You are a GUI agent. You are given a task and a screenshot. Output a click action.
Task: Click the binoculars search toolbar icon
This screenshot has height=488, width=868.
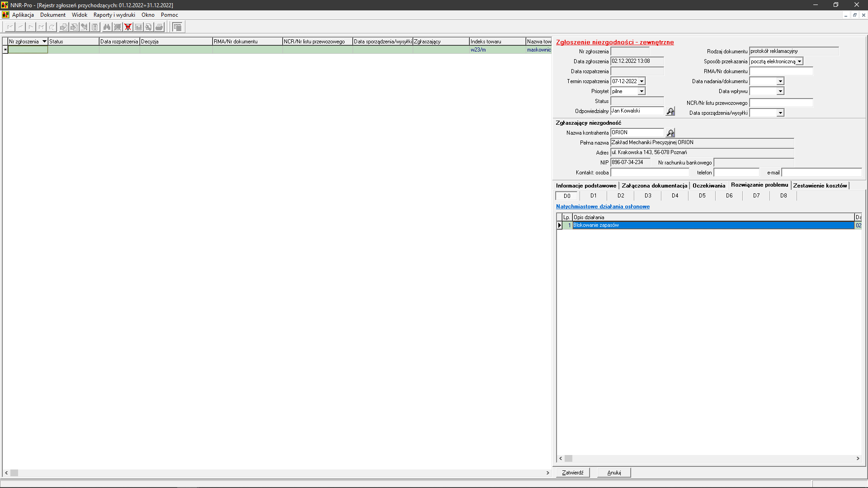pos(107,27)
